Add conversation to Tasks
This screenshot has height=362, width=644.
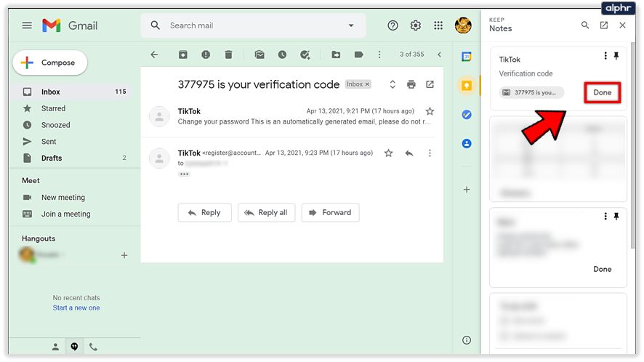point(305,55)
